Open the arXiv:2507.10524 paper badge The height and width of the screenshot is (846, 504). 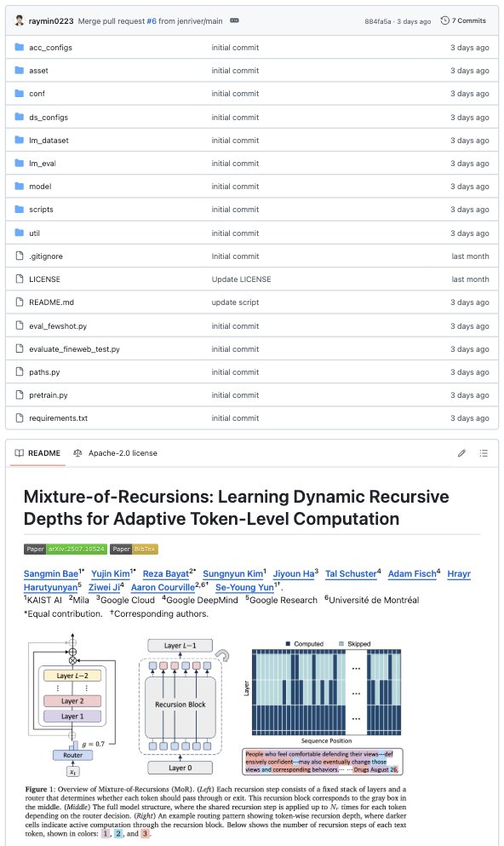tap(66, 549)
